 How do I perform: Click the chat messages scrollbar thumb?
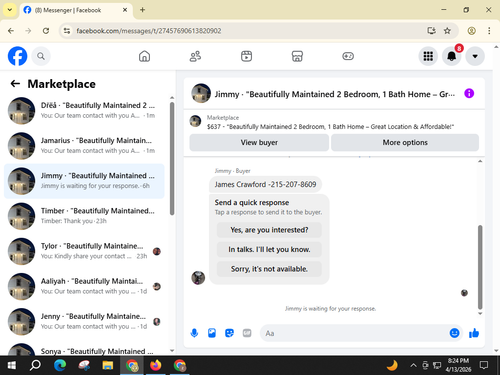(480, 267)
